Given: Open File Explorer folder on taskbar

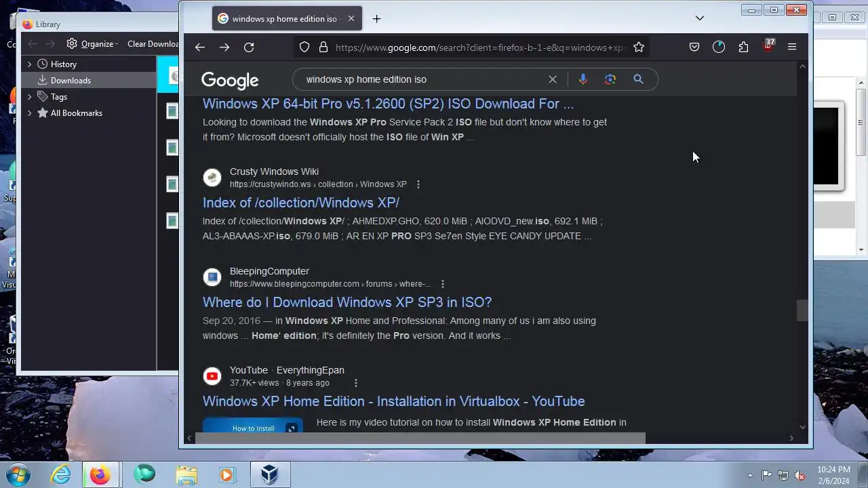Looking at the screenshot, I should tap(186, 474).
